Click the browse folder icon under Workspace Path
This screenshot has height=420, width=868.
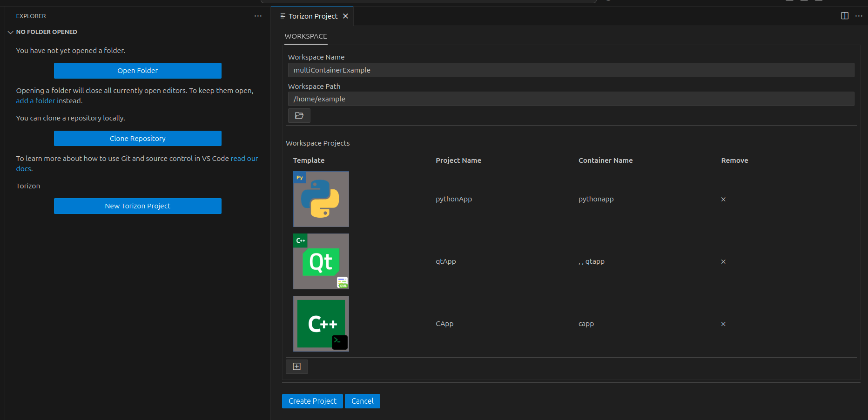(299, 115)
